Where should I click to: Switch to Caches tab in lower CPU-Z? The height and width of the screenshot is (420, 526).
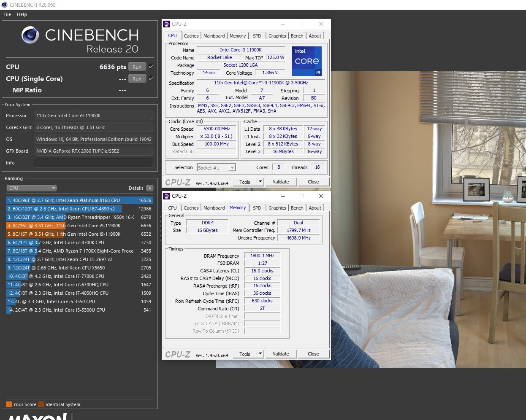[191, 208]
